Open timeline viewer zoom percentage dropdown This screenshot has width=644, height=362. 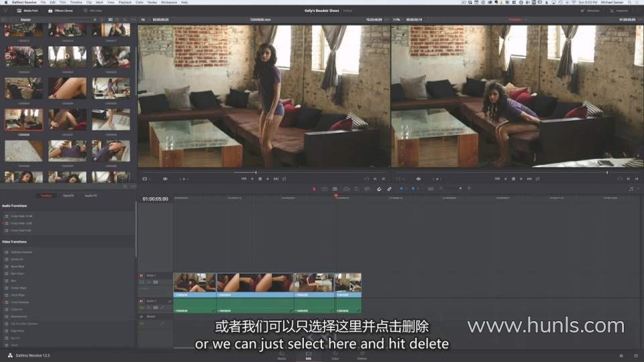398,19
